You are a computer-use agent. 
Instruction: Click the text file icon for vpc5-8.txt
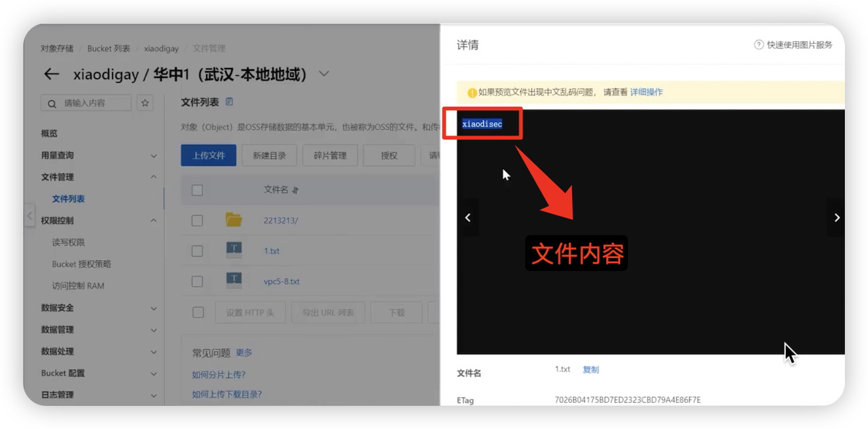click(234, 281)
